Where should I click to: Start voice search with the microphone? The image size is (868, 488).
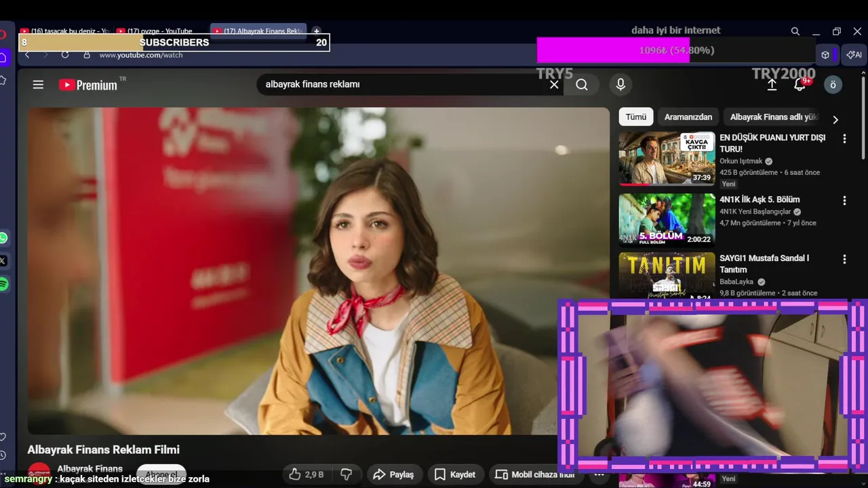click(x=620, y=85)
